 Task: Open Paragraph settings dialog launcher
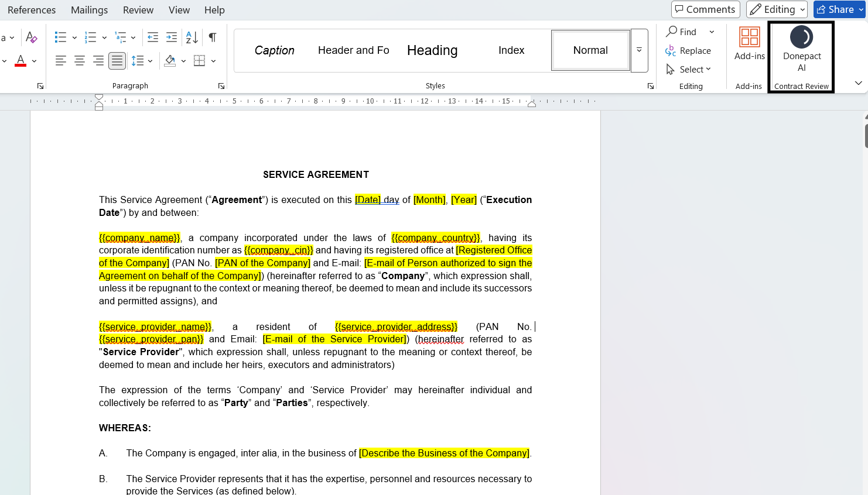coord(221,86)
